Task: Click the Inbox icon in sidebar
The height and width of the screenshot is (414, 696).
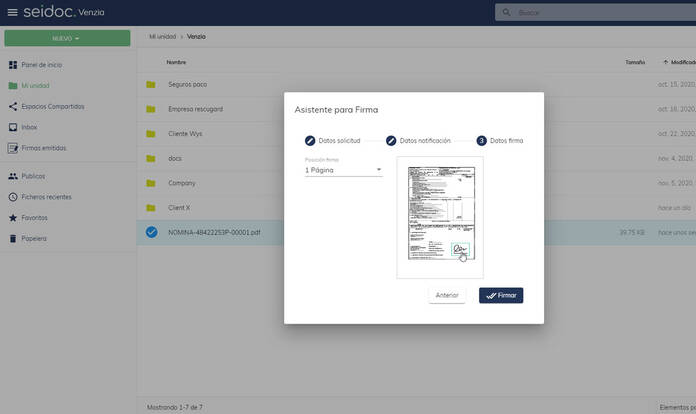Action: click(x=13, y=127)
